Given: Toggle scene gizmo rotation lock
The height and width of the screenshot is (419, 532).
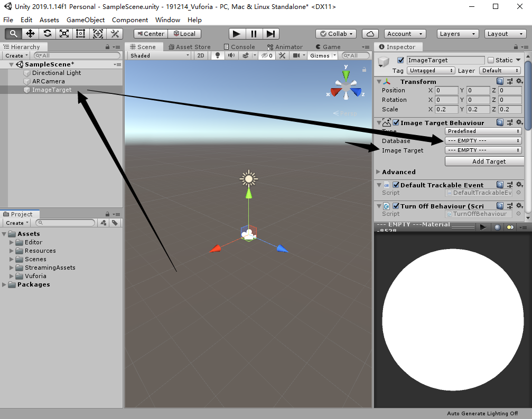Looking at the screenshot, I should point(364,70).
